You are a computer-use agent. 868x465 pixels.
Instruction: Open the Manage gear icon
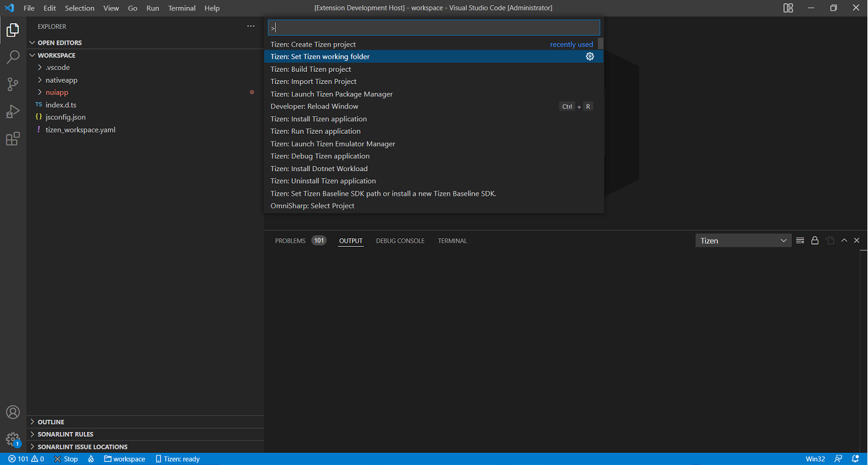coord(13,439)
